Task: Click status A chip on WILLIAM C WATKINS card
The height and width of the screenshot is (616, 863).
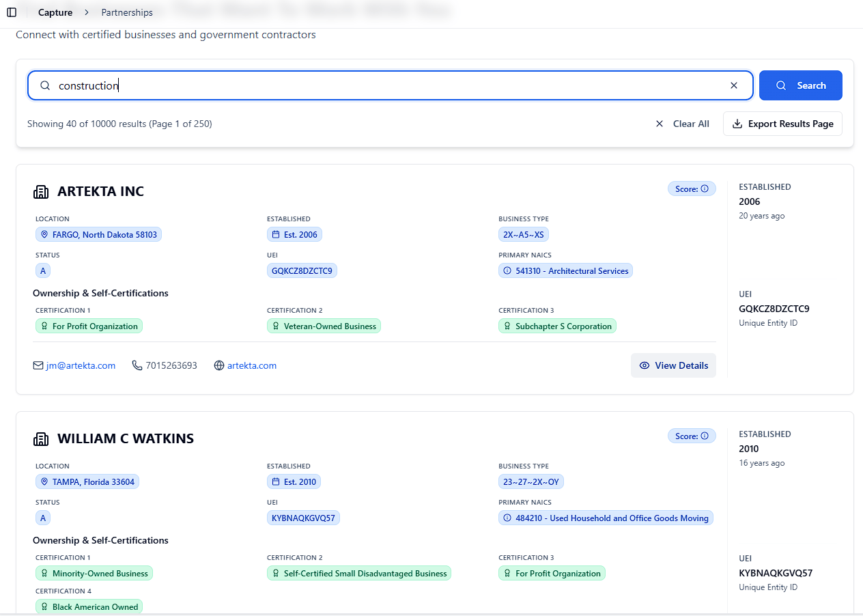Action: (43, 518)
